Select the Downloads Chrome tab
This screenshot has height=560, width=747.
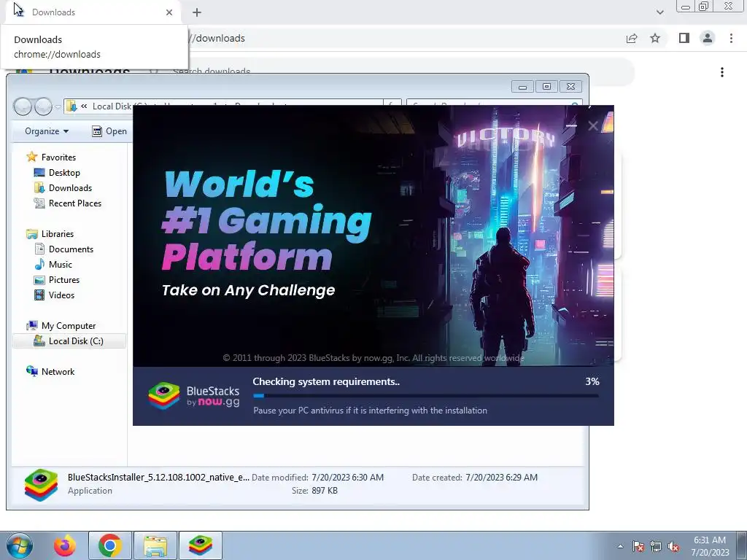tap(93, 12)
